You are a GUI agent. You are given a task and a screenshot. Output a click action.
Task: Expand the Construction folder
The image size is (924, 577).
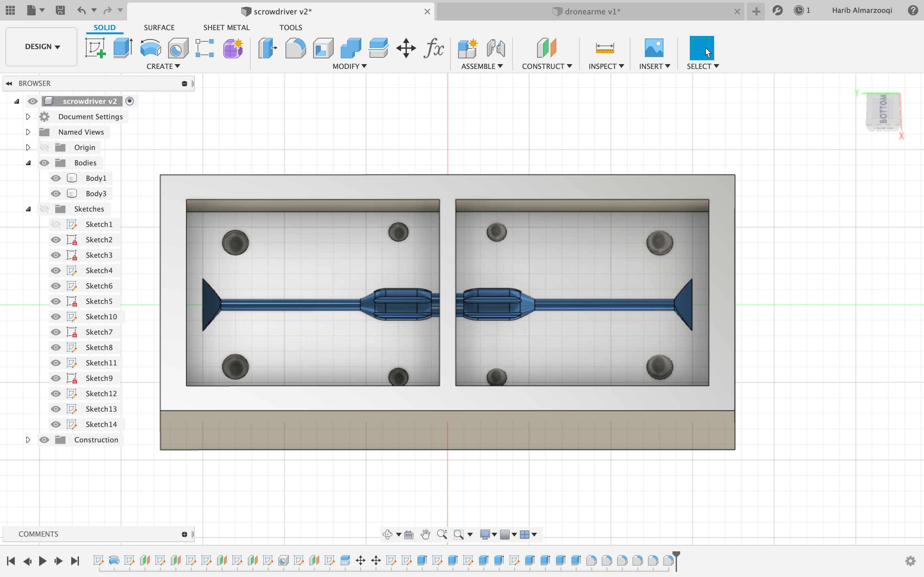point(28,439)
